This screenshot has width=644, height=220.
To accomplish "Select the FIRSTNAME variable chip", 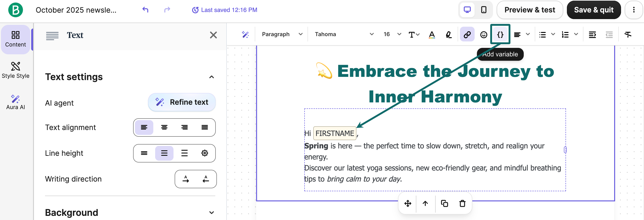I will (335, 133).
